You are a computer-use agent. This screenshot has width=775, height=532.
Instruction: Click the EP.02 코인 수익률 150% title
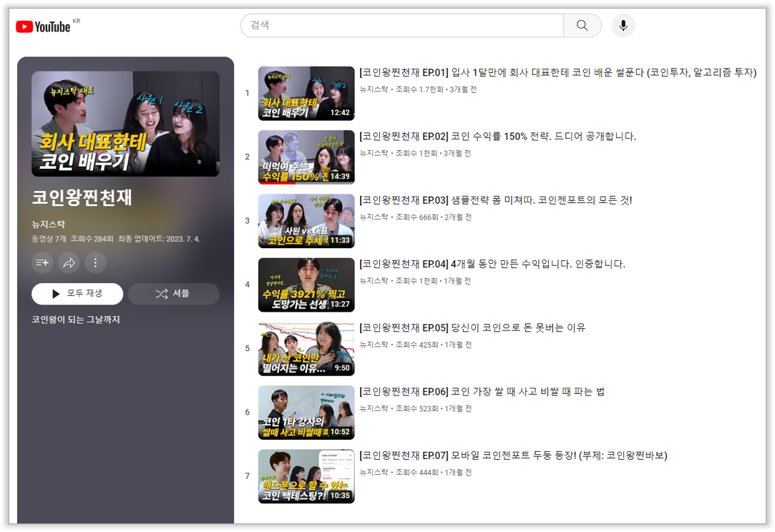tap(497, 137)
